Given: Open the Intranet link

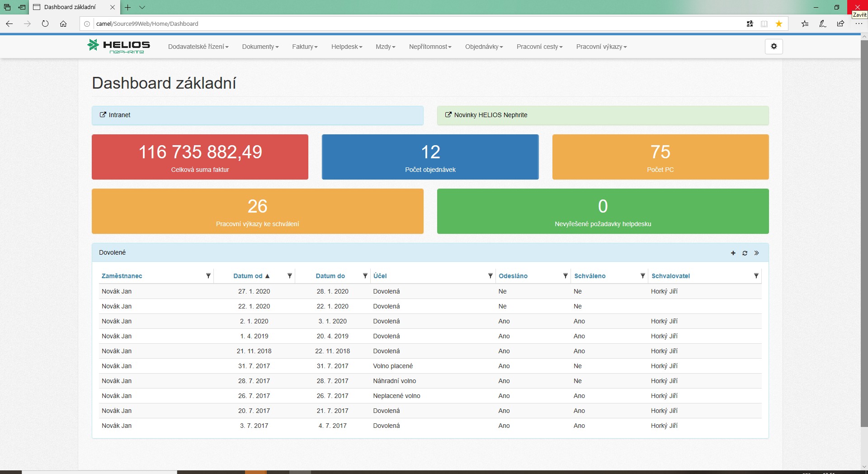Looking at the screenshot, I should (119, 115).
